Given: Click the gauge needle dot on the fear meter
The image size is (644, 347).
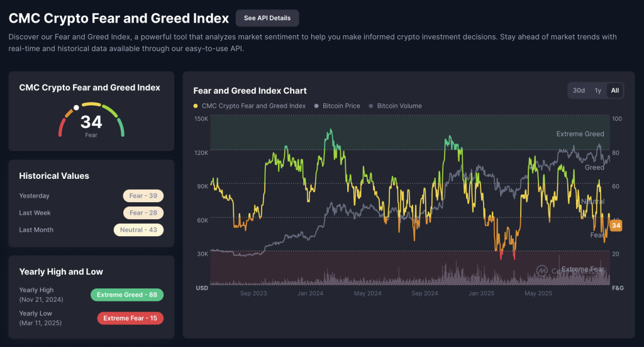Looking at the screenshot, I should click(x=76, y=108).
